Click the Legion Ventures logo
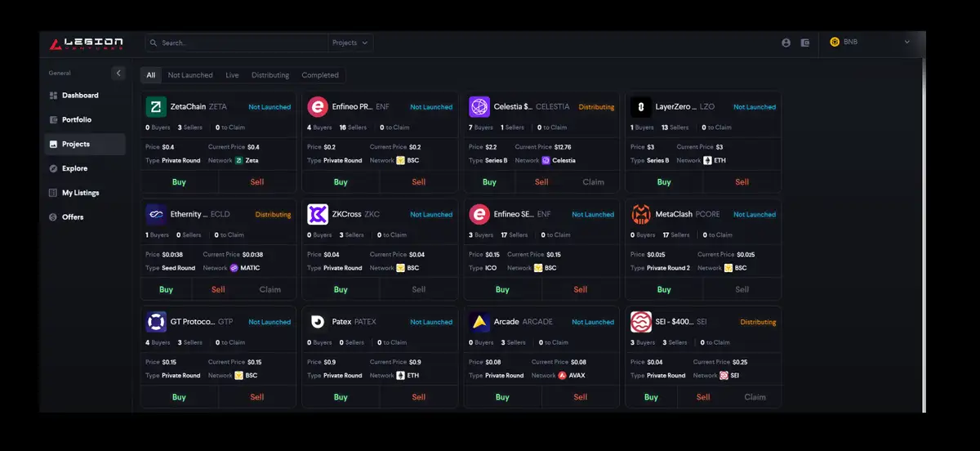 coord(87,42)
